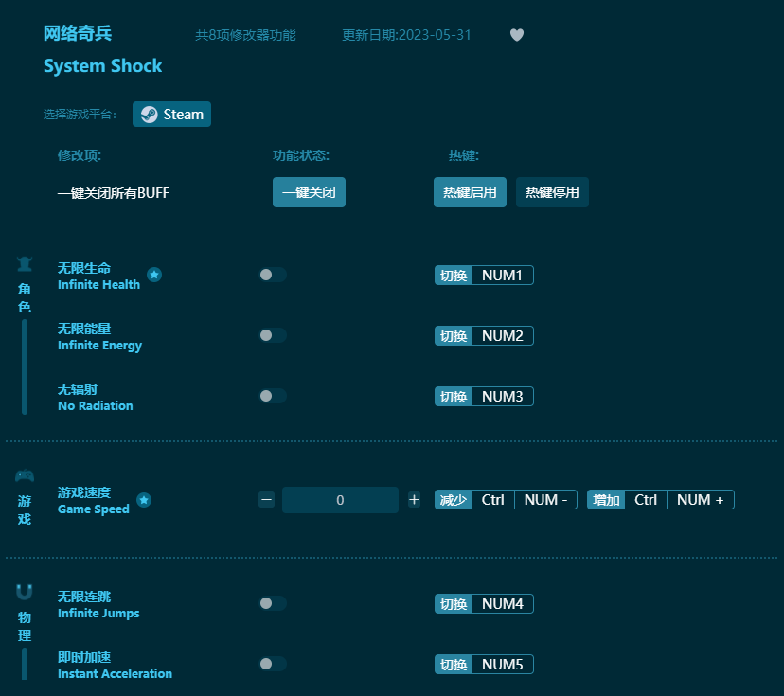Click Game Speed label

pos(94,509)
